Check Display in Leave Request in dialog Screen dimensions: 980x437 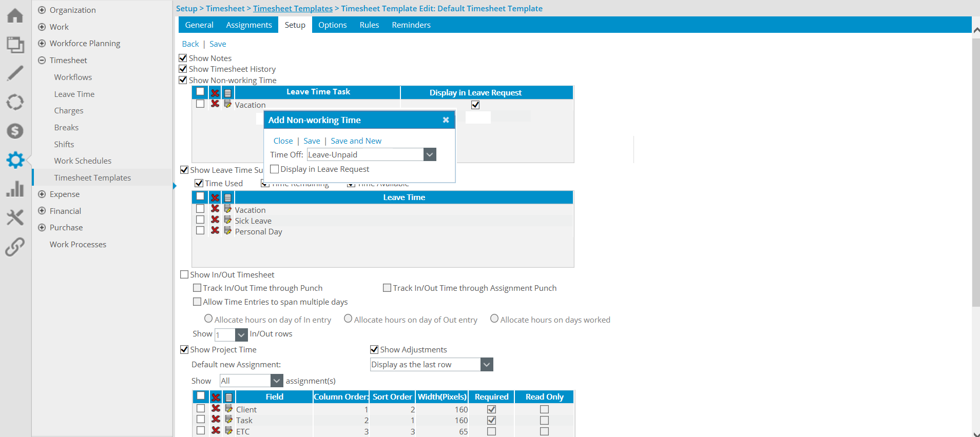[275, 169]
